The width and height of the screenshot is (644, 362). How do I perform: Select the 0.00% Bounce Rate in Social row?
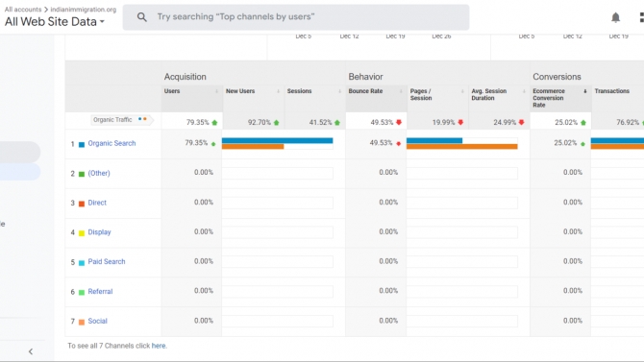(x=388, y=321)
